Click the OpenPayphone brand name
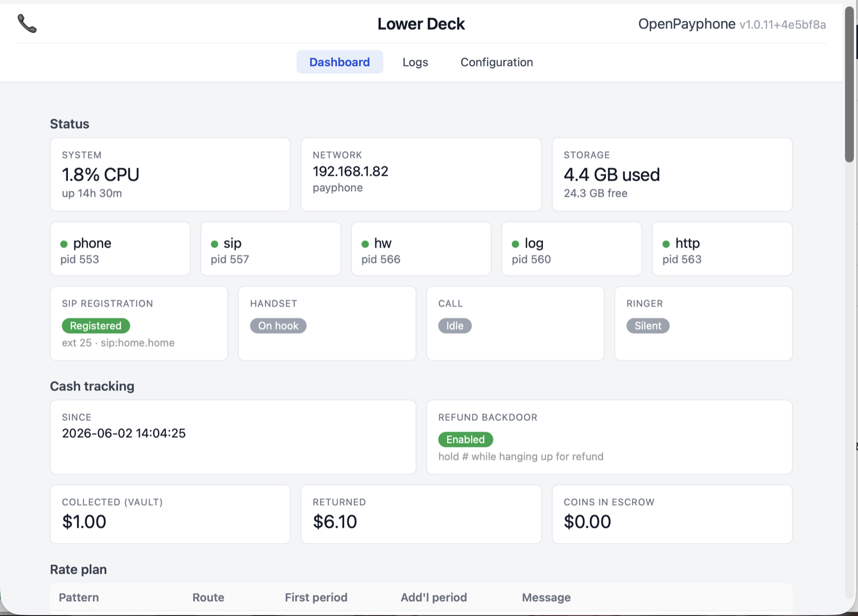858x616 pixels. [x=687, y=24]
